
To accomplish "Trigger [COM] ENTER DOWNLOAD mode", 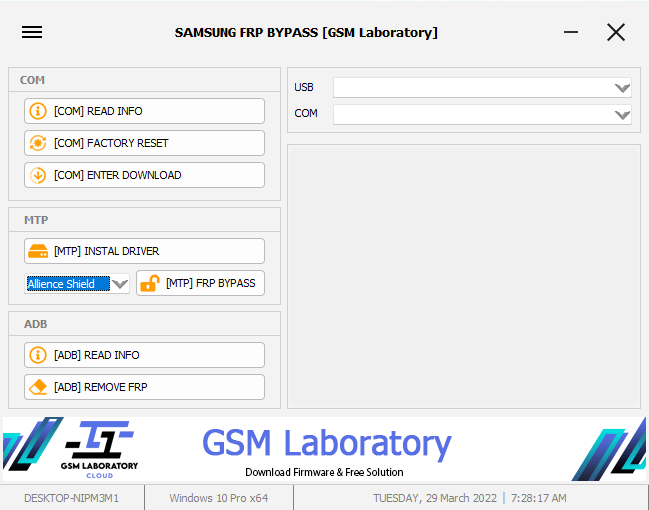I will pos(144,175).
